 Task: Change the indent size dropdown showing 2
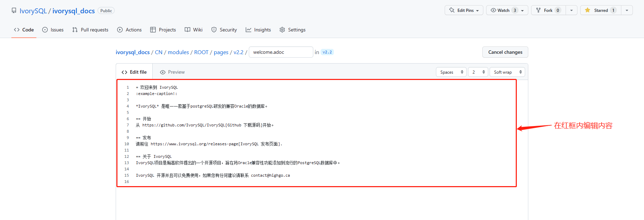point(478,72)
